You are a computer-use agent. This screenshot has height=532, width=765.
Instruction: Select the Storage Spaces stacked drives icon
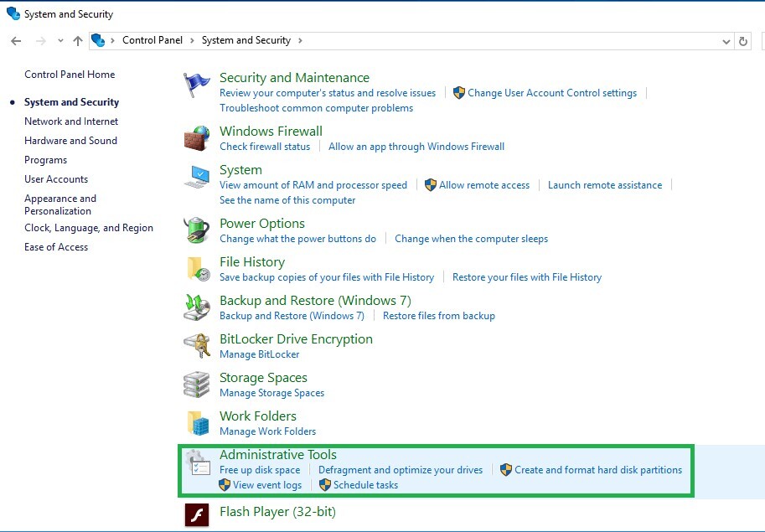196,384
